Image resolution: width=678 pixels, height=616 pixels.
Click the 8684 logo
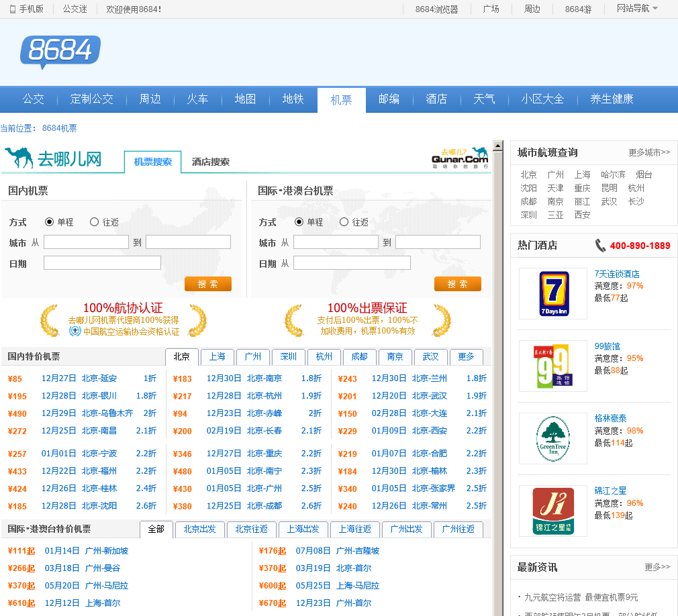pyautogui.click(x=60, y=52)
